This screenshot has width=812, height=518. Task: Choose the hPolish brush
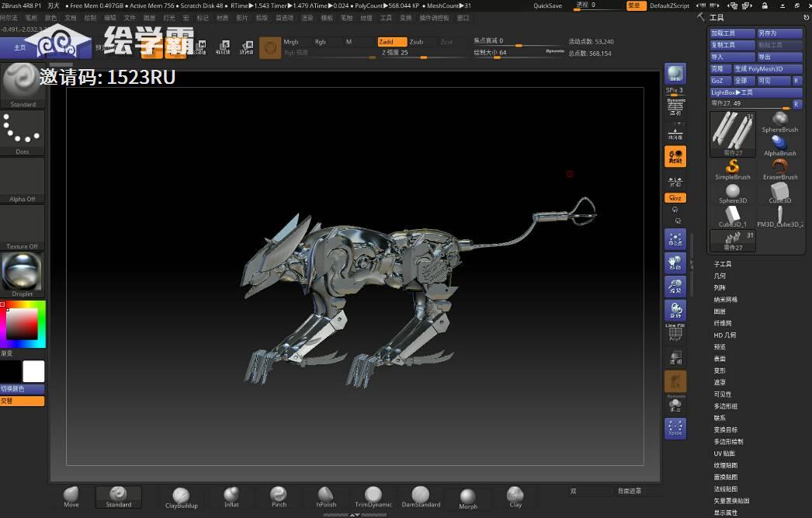326,497
